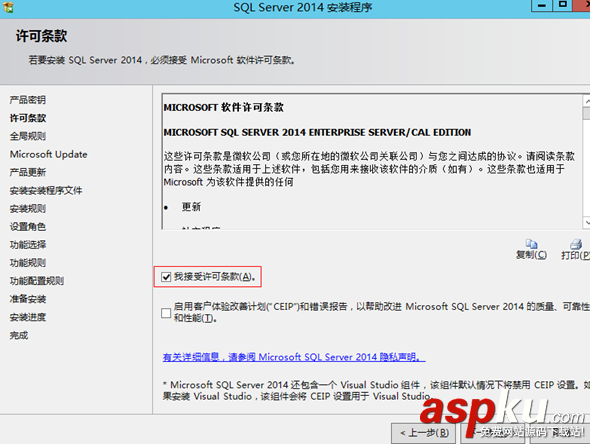The width and height of the screenshot is (590, 444).
Task: Select the 许可条款 step in the sidebar
Action: pyautogui.click(x=27, y=118)
